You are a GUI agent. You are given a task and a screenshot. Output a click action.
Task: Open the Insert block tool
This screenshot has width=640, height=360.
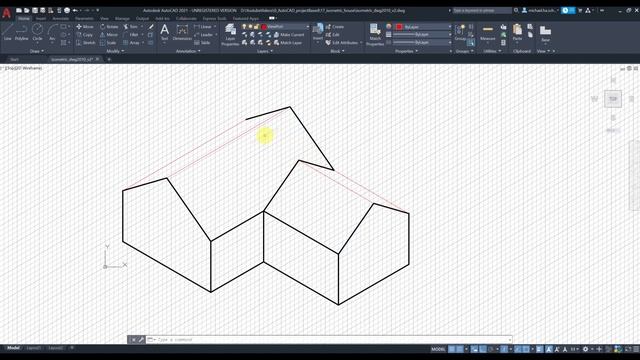point(318,32)
